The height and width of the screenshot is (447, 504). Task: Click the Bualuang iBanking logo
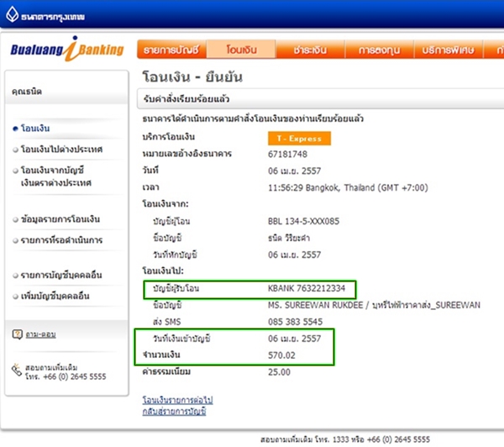67,50
